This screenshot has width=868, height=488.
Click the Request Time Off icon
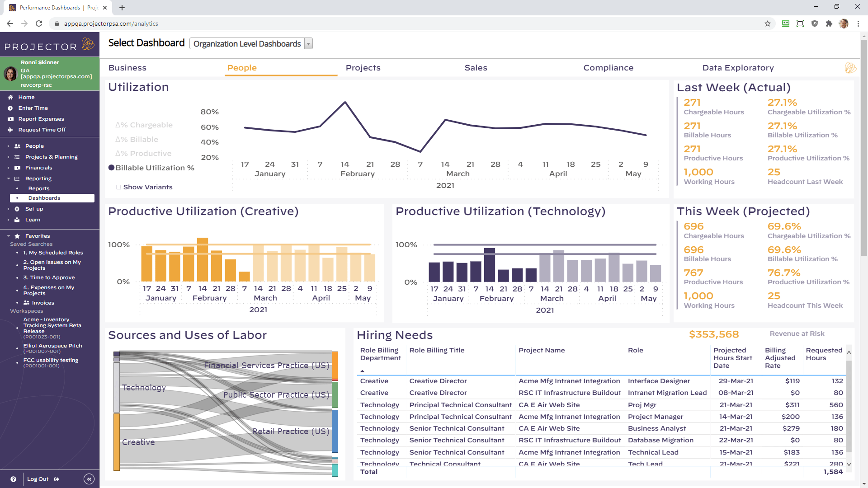[x=10, y=130]
